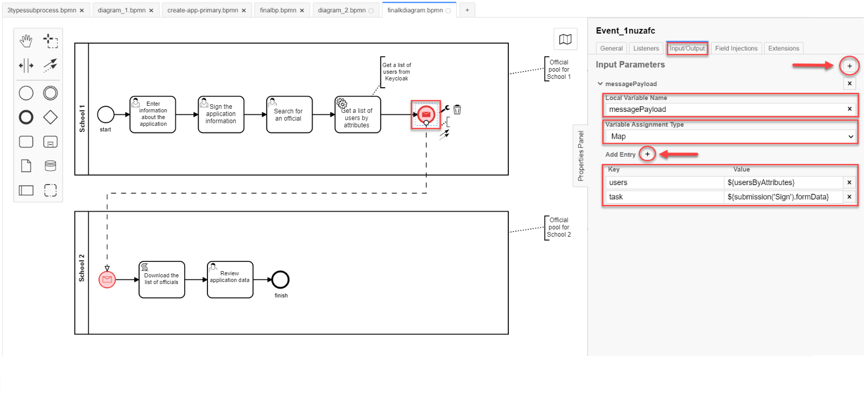Select the start event circle

point(106,114)
